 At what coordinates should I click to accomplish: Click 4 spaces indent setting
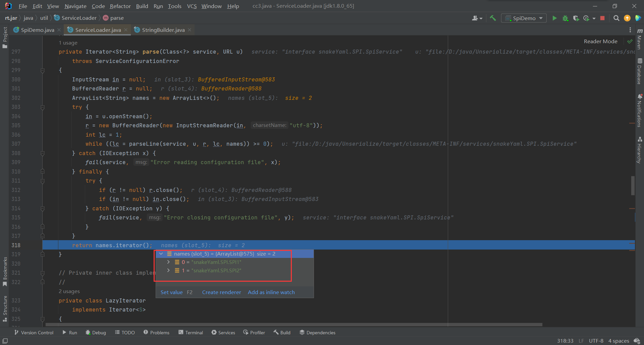pos(619,341)
